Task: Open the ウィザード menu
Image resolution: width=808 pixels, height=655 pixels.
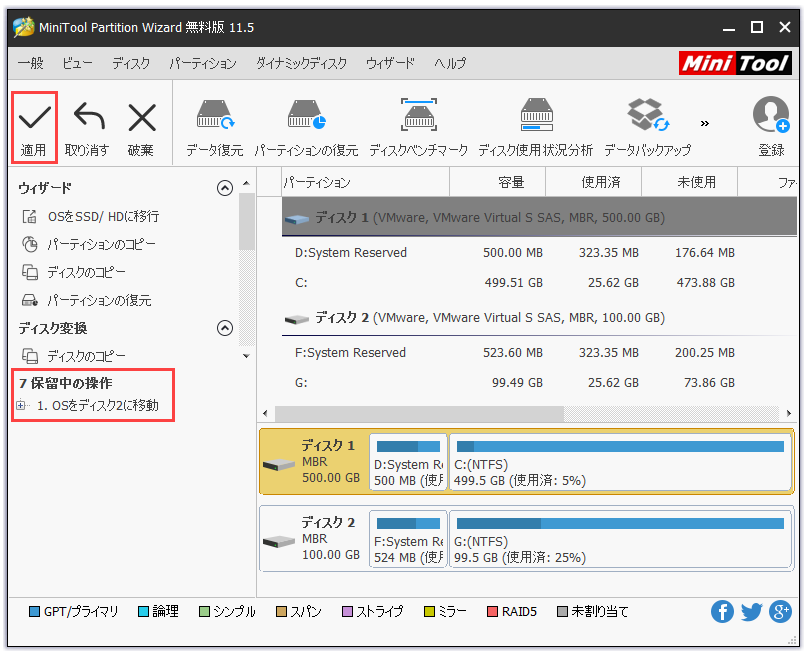Action: coord(391,63)
